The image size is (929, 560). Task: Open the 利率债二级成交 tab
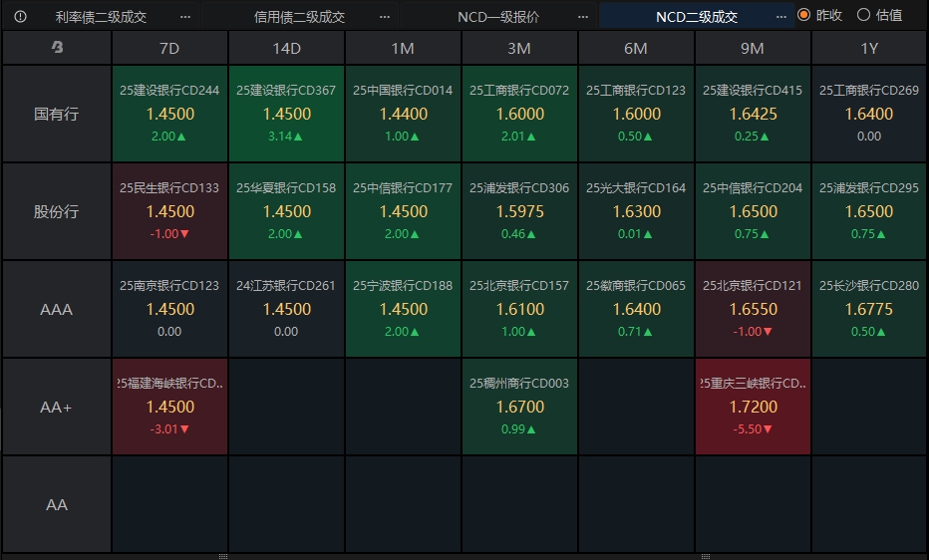click(x=101, y=17)
